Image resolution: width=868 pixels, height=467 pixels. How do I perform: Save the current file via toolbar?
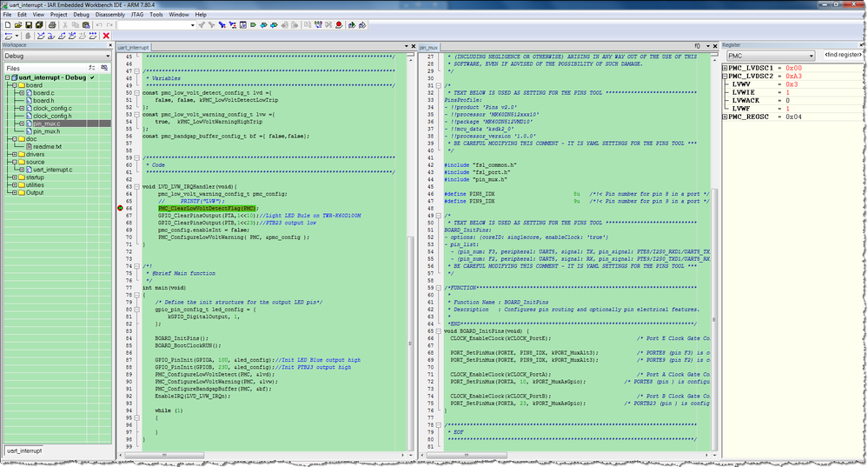[29, 25]
